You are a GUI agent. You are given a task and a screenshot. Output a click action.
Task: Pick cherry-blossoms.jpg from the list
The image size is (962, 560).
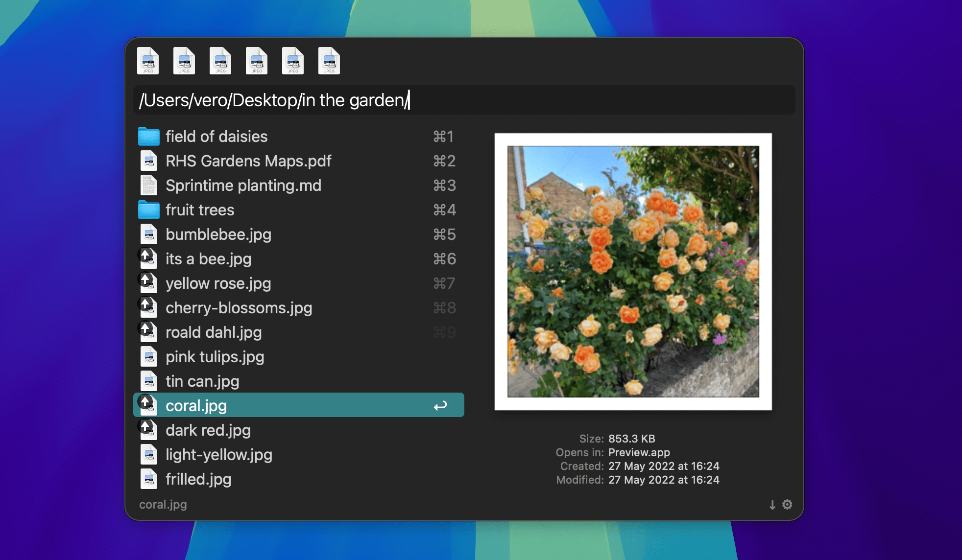(239, 308)
